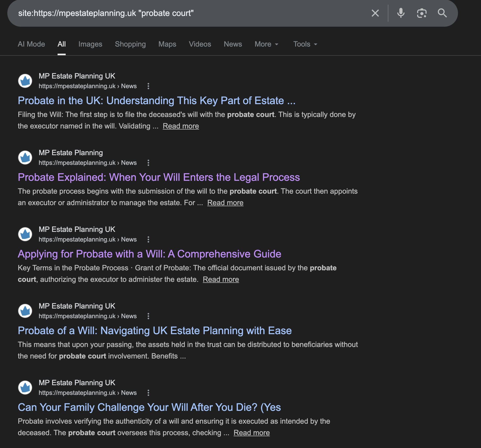The image size is (481, 448).
Task: Open options menu for first result
Action: point(148,86)
